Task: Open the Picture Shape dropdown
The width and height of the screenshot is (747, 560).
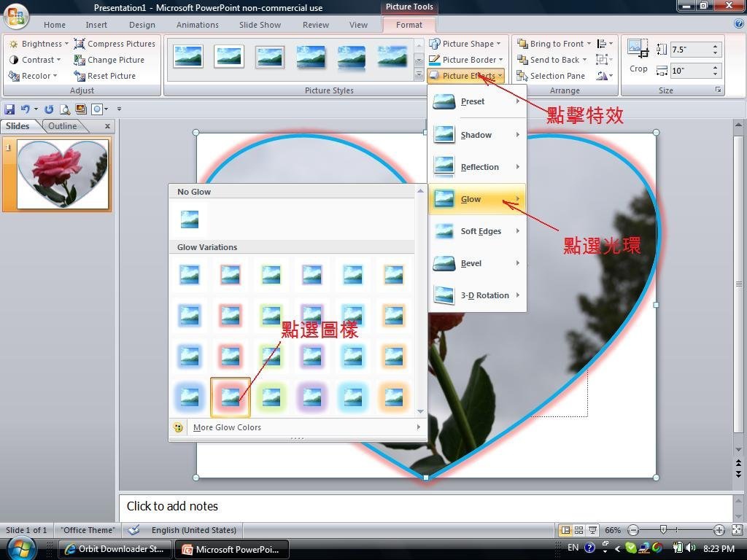Action: (465, 44)
